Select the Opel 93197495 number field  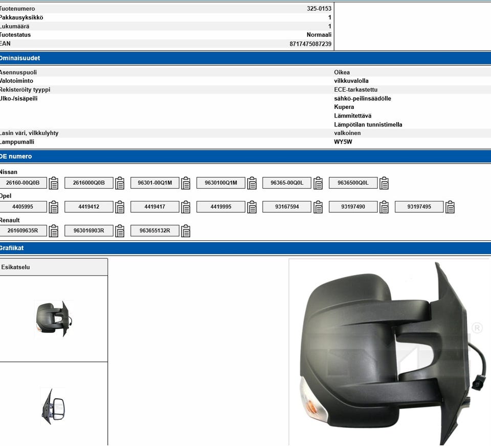point(419,207)
